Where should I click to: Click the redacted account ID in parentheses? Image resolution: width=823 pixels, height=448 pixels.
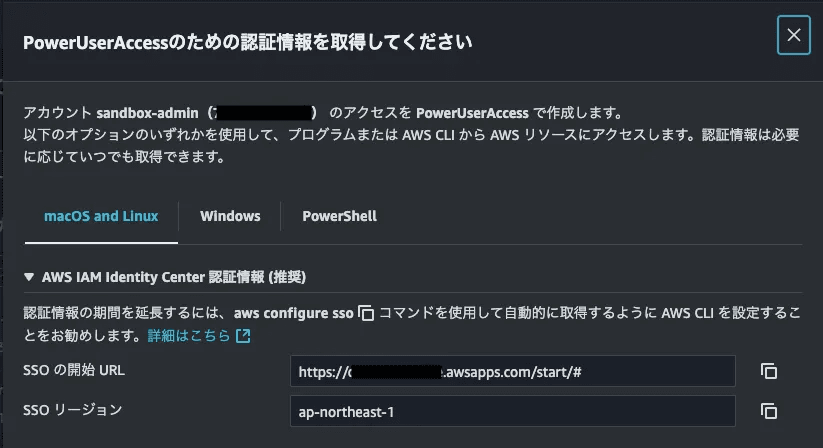point(264,112)
